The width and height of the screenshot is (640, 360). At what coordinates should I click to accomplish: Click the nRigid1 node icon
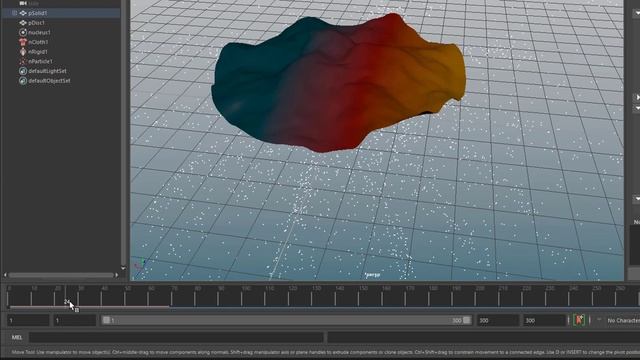pyautogui.click(x=23, y=52)
